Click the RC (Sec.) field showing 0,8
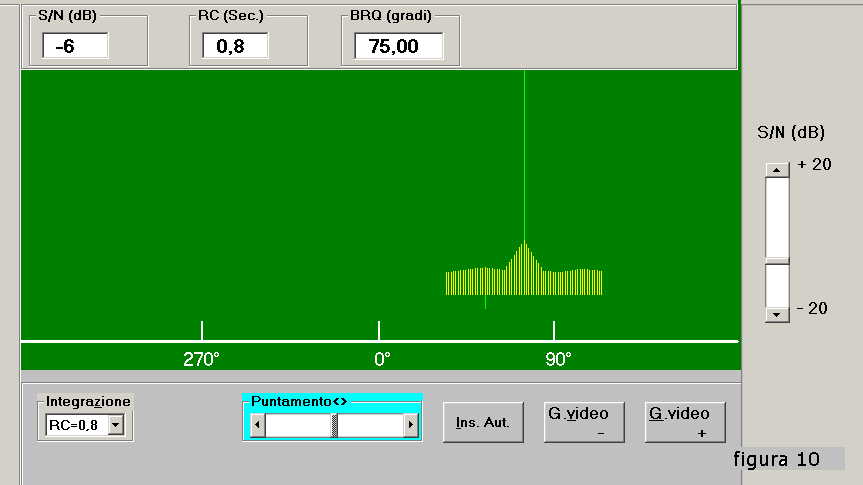This screenshot has width=863, height=485. (x=235, y=46)
